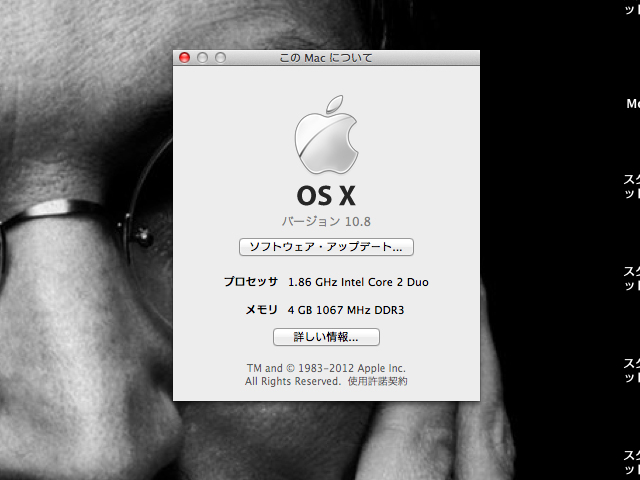Click the メモリ label
Image resolution: width=640 pixels, height=480 pixels.
click(262, 310)
